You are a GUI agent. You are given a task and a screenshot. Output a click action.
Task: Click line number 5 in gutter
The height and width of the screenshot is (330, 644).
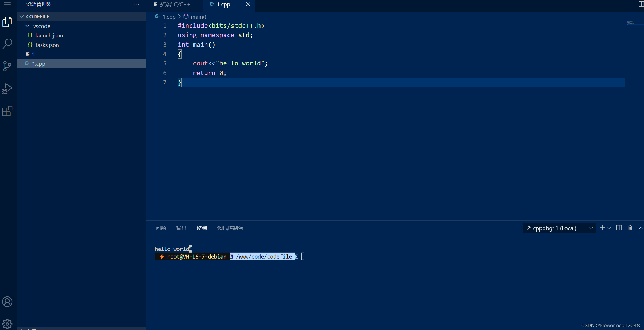click(x=165, y=63)
